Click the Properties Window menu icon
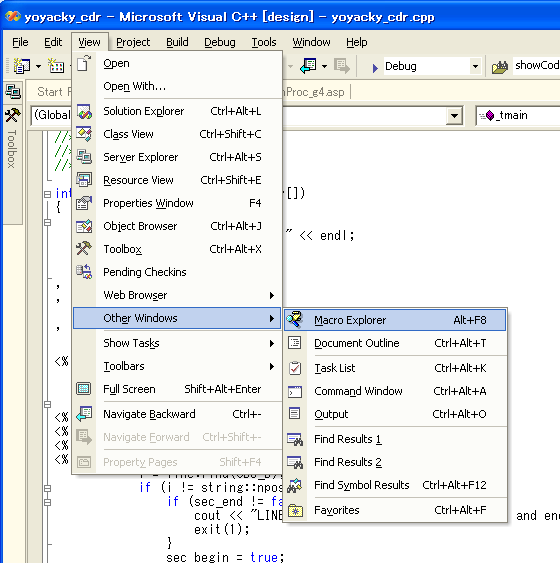The image size is (560, 563). coord(84,203)
